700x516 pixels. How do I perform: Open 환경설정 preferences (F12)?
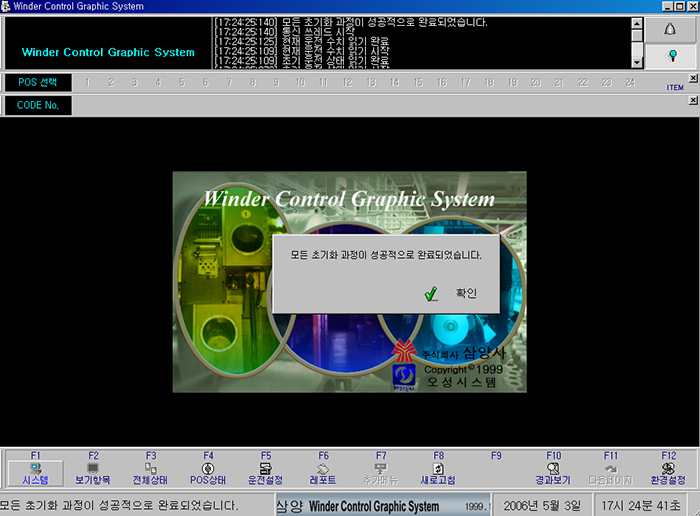[668, 472]
